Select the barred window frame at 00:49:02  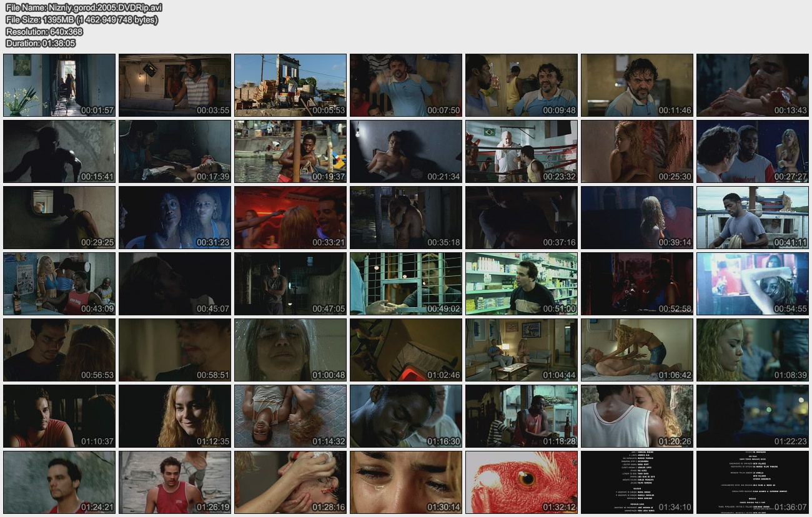406,283
